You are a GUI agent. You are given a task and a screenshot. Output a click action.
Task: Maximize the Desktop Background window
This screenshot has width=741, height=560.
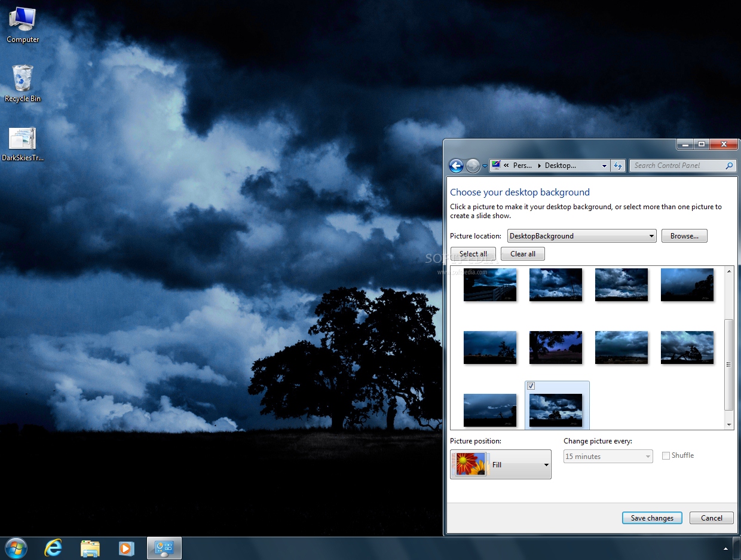point(702,145)
